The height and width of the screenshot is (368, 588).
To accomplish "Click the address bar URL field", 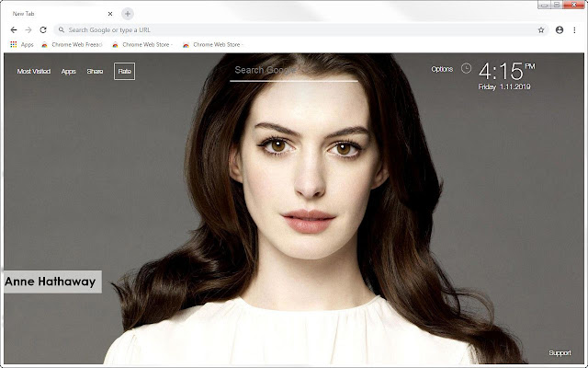I will tap(301, 30).
